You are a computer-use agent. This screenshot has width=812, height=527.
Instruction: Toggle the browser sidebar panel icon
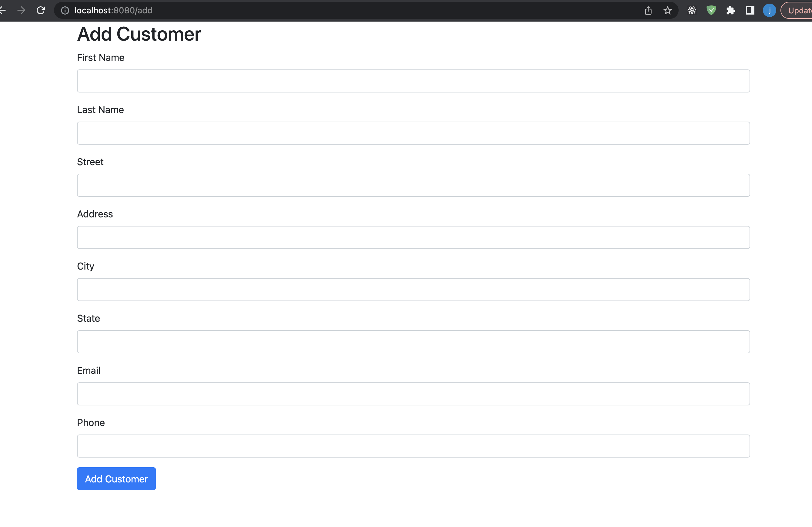pos(750,10)
